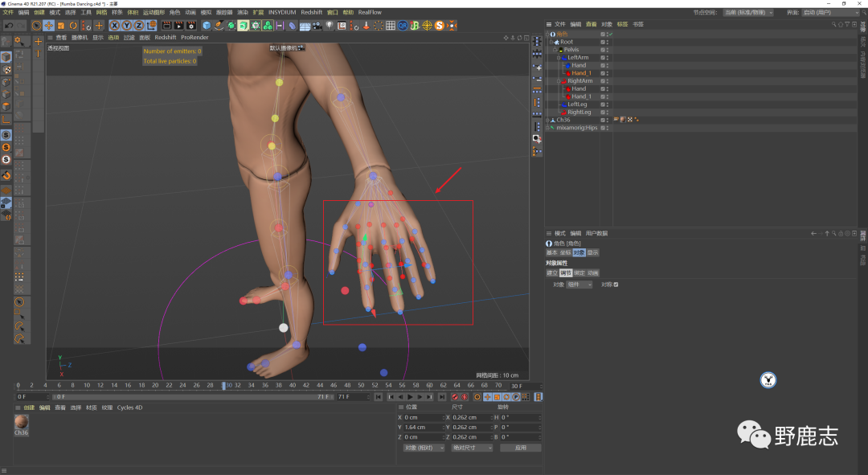Click the light bulb icon in toolbar
Screen dimensions: 868x475
click(330, 26)
